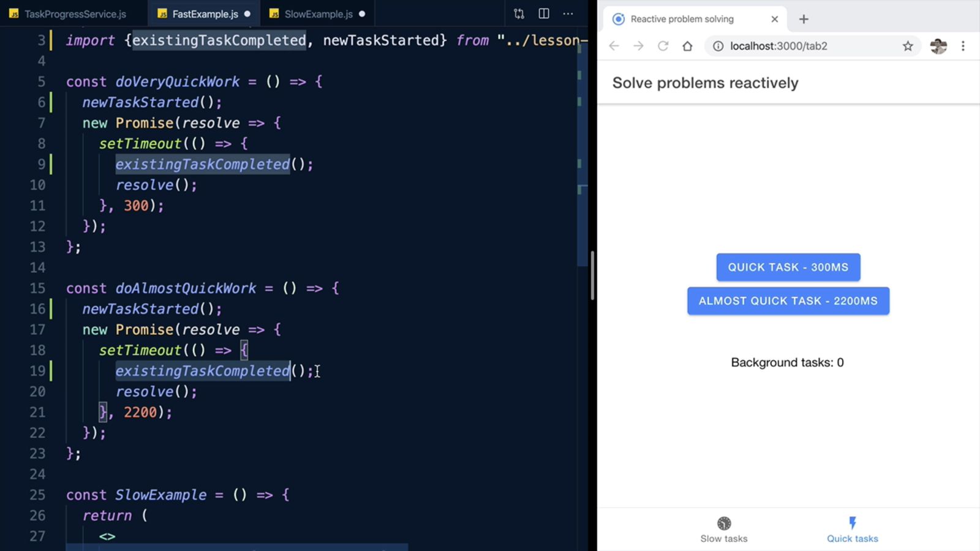Screen dimensions: 980x551
Task: Click the Background tasks: 0 text
Action: (787, 362)
